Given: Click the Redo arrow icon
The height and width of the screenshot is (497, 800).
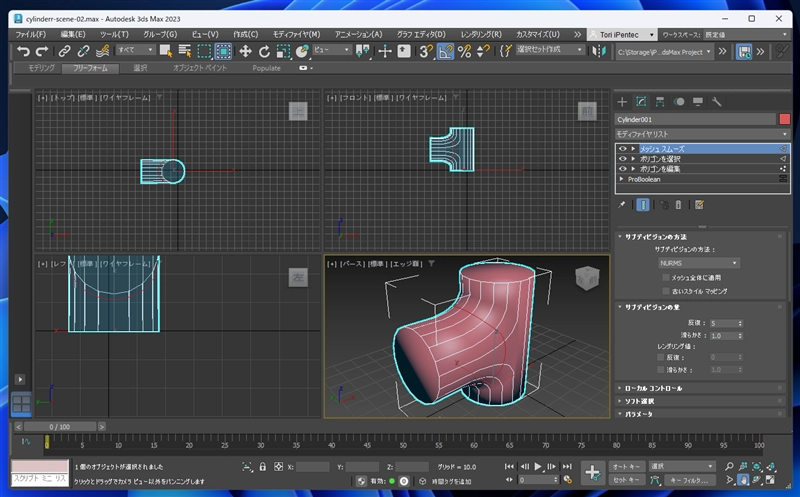Looking at the screenshot, I should click(x=42, y=51).
